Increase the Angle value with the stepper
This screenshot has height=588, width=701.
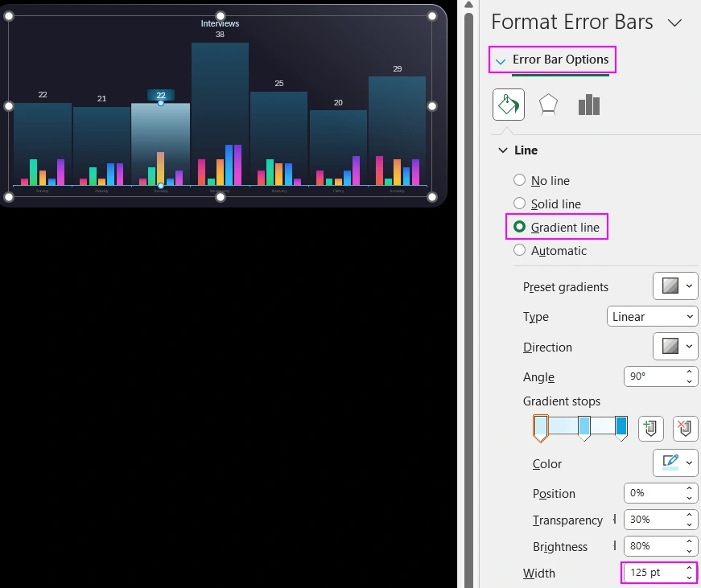point(691,372)
